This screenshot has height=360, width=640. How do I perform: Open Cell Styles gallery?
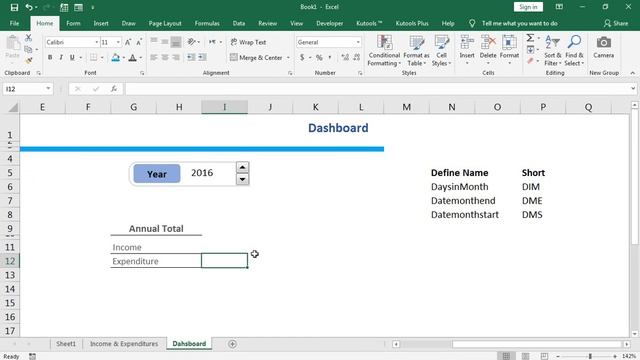pos(441,51)
